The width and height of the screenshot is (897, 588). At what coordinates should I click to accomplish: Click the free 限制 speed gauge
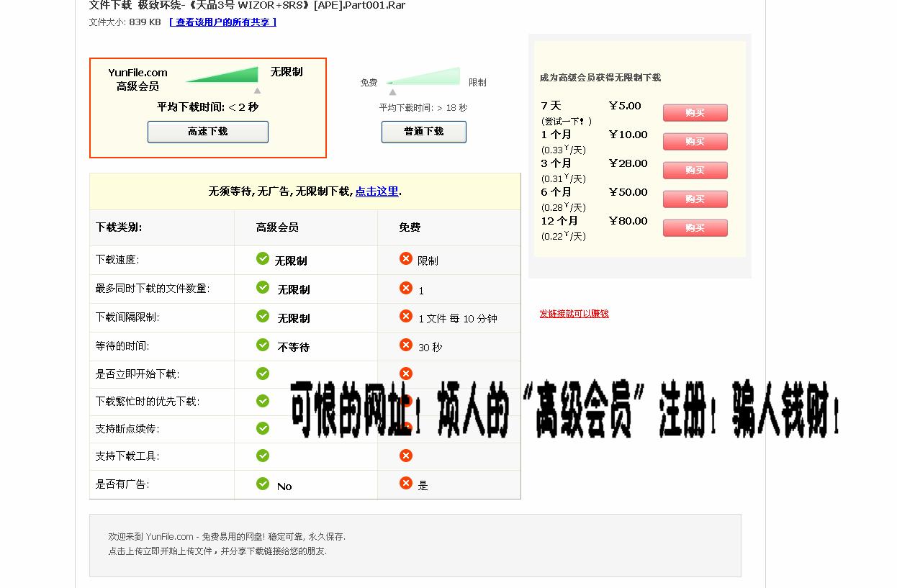[423, 76]
